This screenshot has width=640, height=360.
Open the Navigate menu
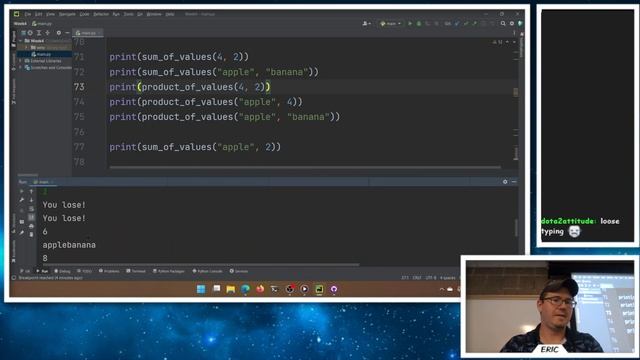click(67, 14)
